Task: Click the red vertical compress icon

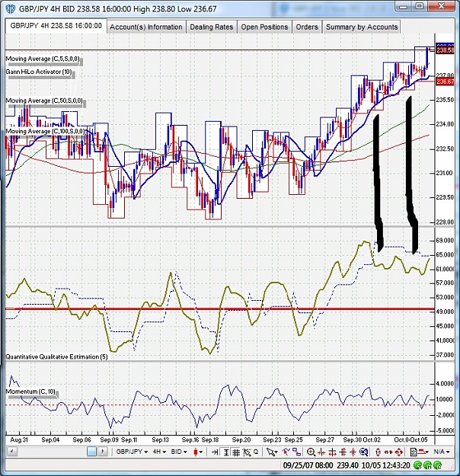Action: [x=353, y=452]
